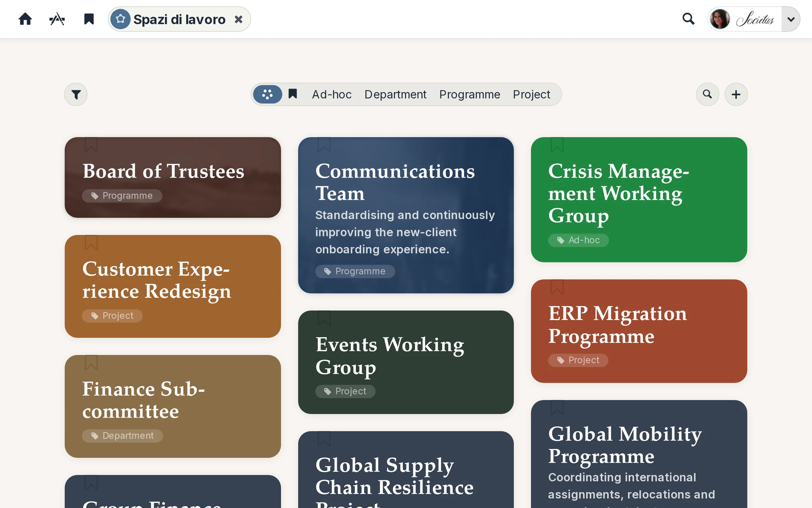Open global search in the top bar

689,19
